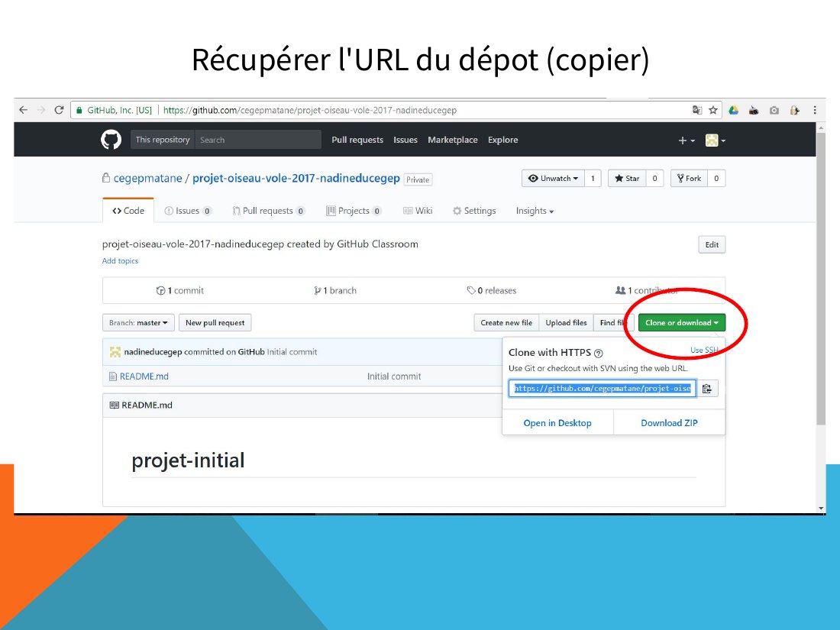Image resolution: width=840 pixels, height=630 pixels.
Task: Open the Google Drive extension icon
Action: click(733, 110)
